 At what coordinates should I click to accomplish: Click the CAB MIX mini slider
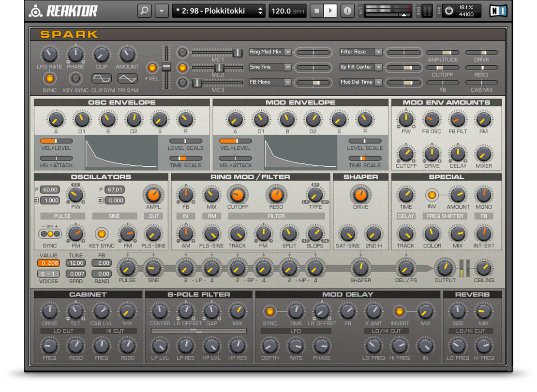pyautogui.click(x=481, y=83)
